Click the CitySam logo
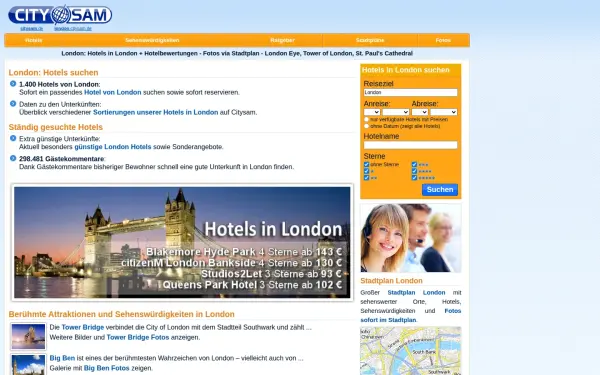 pyautogui.click(x=60, y=15)
